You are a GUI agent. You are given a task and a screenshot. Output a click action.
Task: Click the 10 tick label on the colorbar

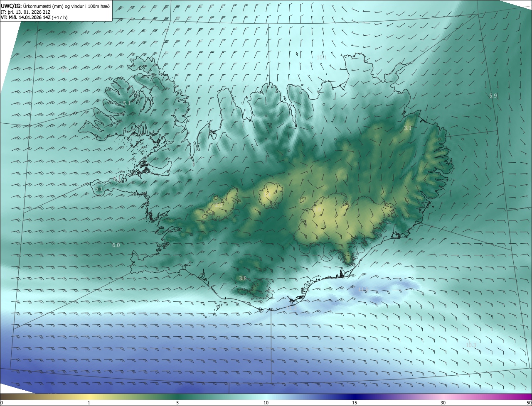266,403
